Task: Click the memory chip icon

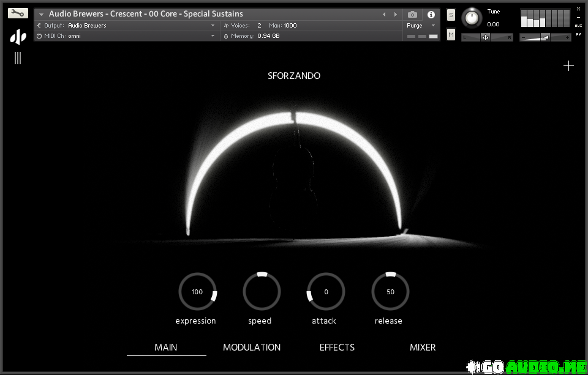Action: (226, 36)
